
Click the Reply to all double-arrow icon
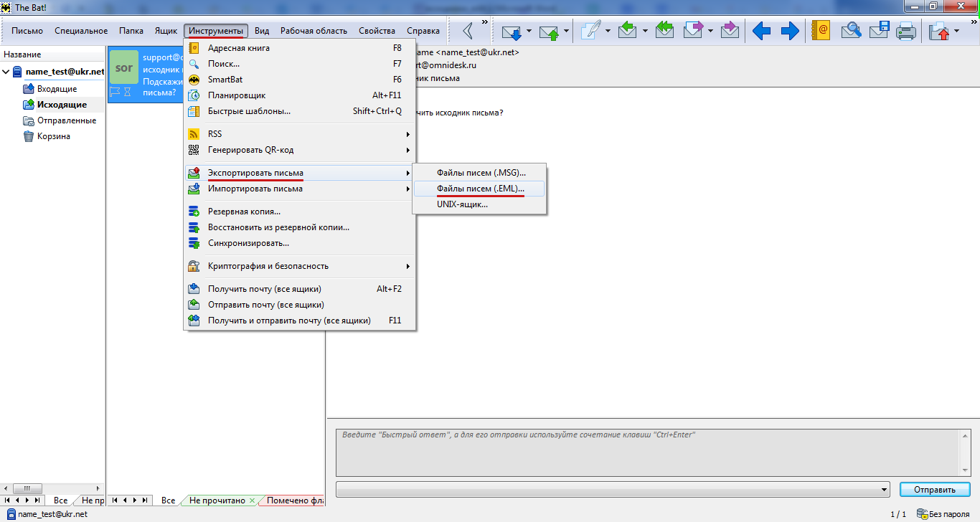pyautogui.click(x=665, y=31)
